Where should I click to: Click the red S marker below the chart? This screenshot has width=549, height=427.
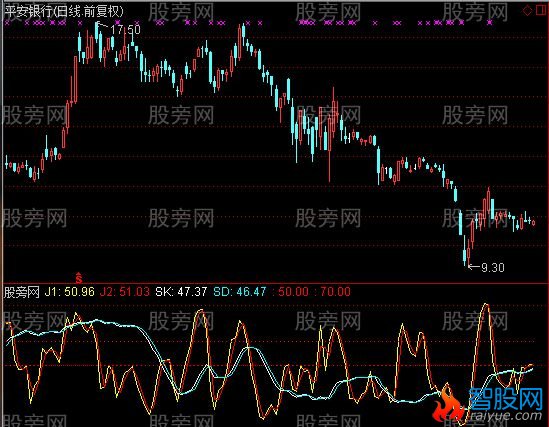pos(79,277)
